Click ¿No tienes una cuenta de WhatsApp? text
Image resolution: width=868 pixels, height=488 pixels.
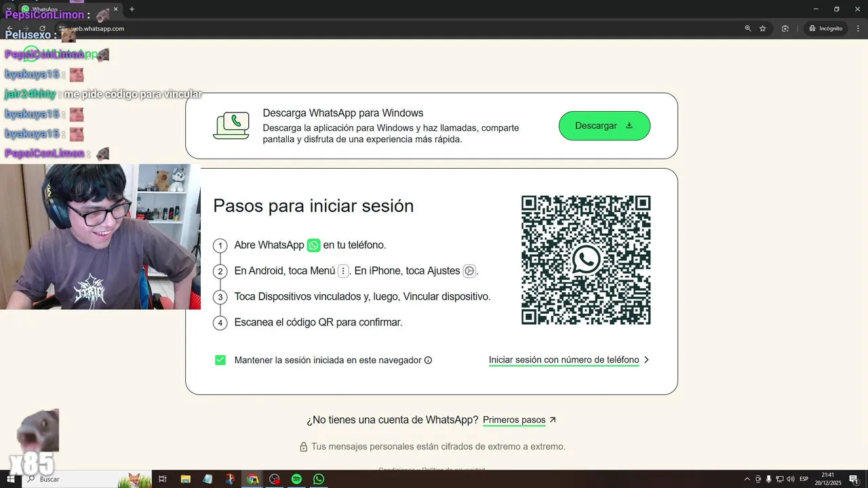tap(393, 420)
